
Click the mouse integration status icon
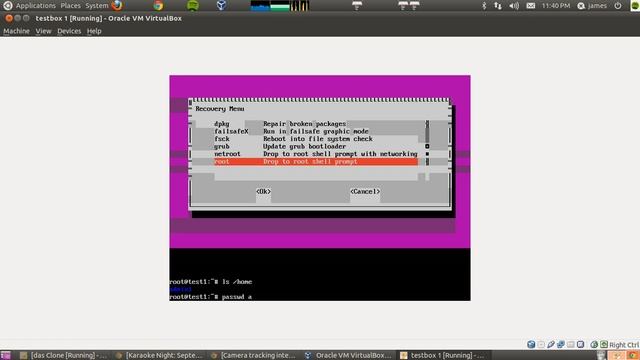(594, 344)
